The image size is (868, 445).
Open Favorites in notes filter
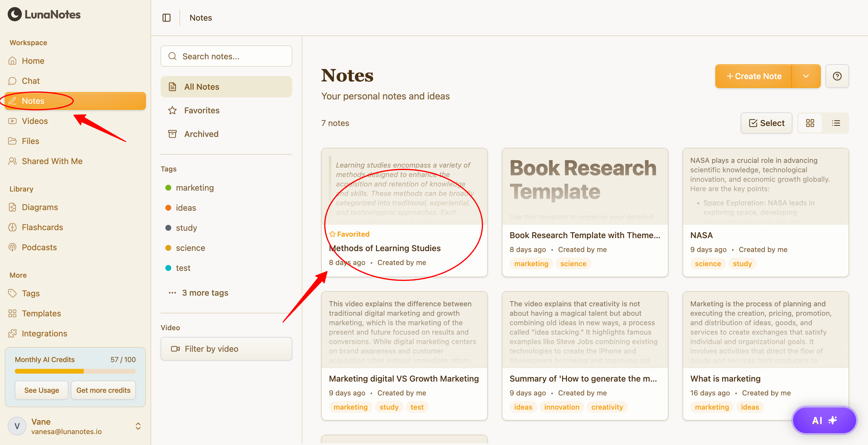tap(201, 110)
